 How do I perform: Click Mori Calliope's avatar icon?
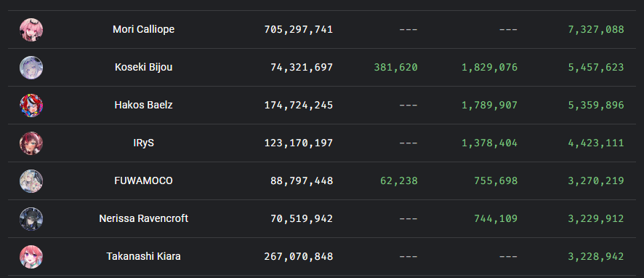point(31,30)
